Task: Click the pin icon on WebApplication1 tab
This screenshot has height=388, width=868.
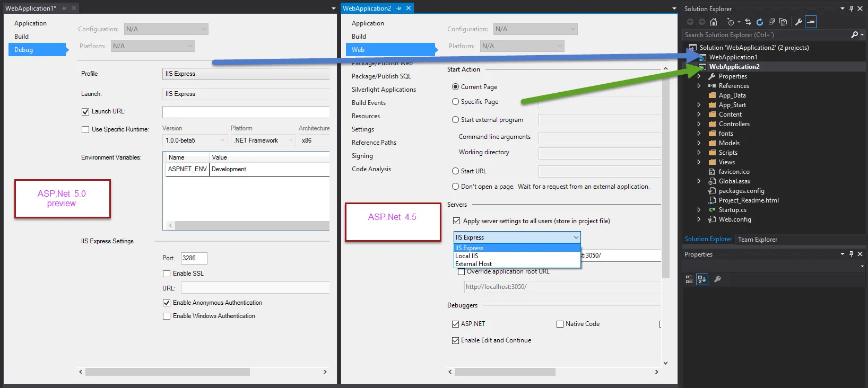Action: [x=64, y=8]
